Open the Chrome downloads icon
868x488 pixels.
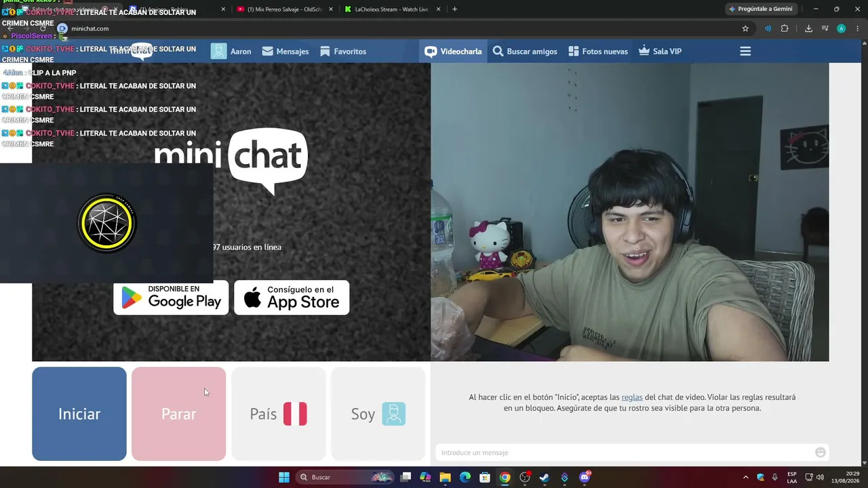click(808, 28)
